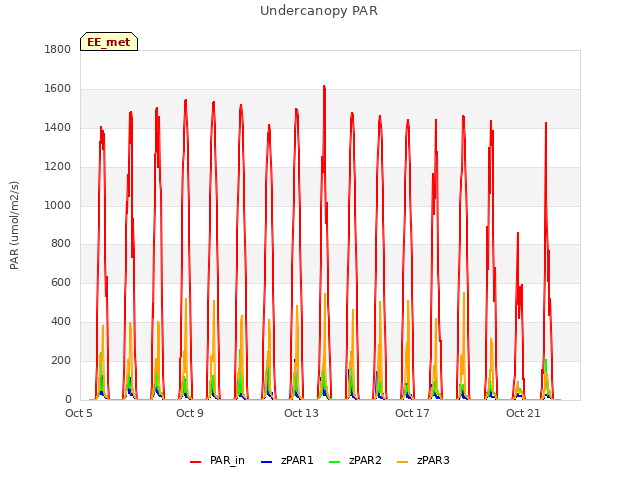Image resolution: width=640 pixels, height=480 pixels.
Task: Select the Undercanopy PAR chart title
Action: click(x=319, y=11)
